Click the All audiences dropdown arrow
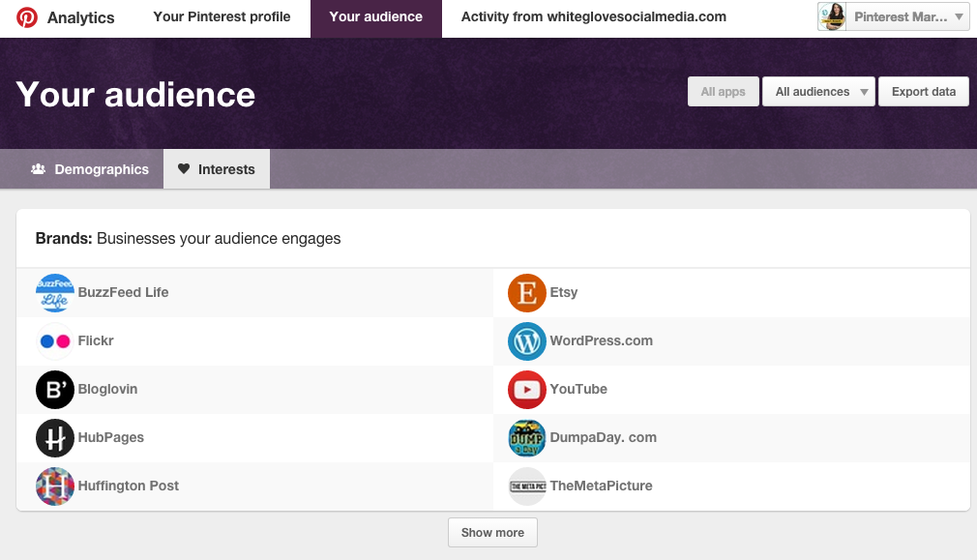The height and width of the screenshot is (560, 977). click(x=864, y=92)
